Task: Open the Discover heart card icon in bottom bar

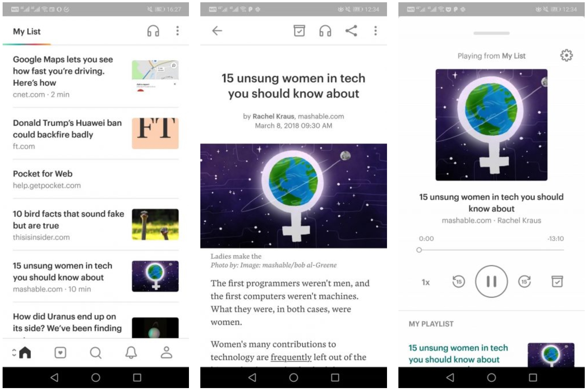Action: tap(60, 353)
